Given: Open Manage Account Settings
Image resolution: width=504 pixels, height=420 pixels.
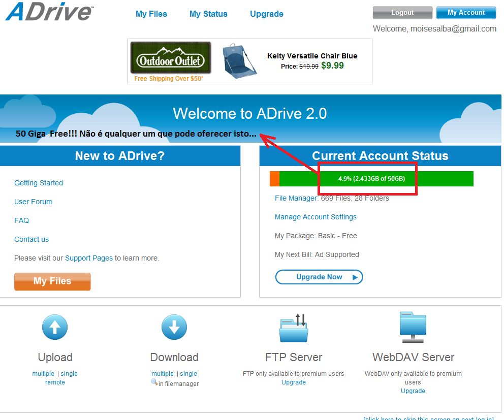Looking at the screenshot, I should pyautogui.click(x=316, y=217).
